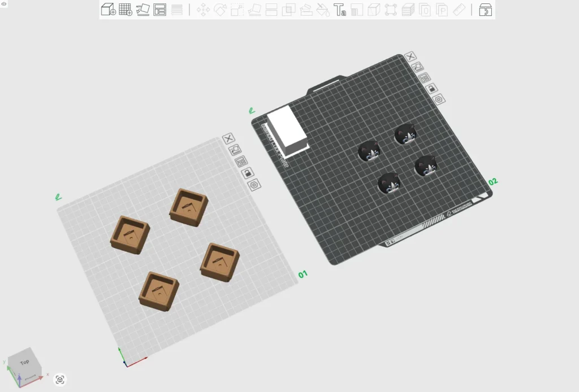Image resolution: width=579 pixels, height=392 pixels.
Task: Click the zoom-to-fit camera icon
Action: pos(60,380)
